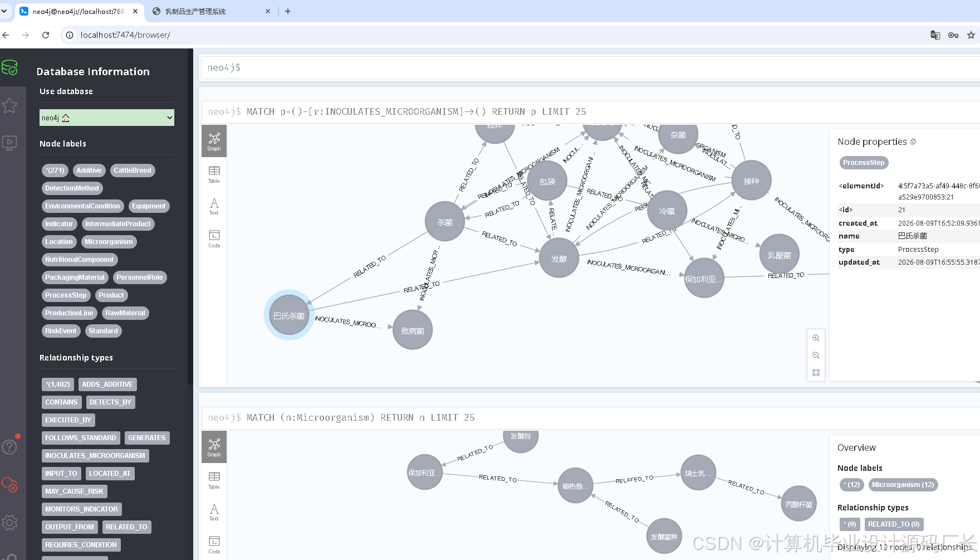Image resolution: width=980 pixels, height=560 pixels.
Task: Open the Favorites star sidebar icon
Action: coord(9,105)
